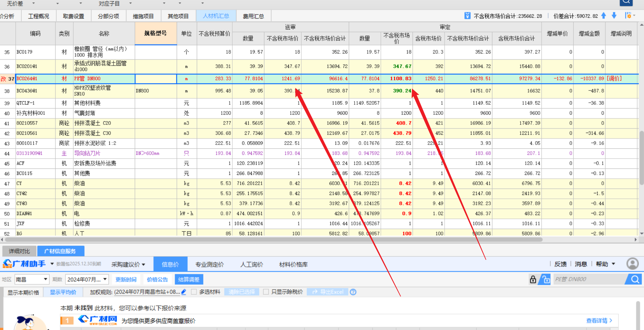Viewport: 644px width, 330px height.
Task: Click the 清除已选择 button
Action: 242,292
